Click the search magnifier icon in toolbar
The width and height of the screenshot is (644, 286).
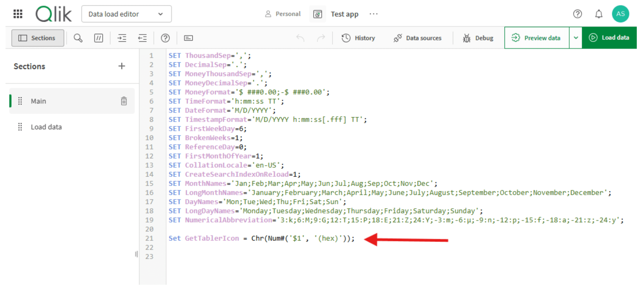pyautogui.click(x=78, y=38)
